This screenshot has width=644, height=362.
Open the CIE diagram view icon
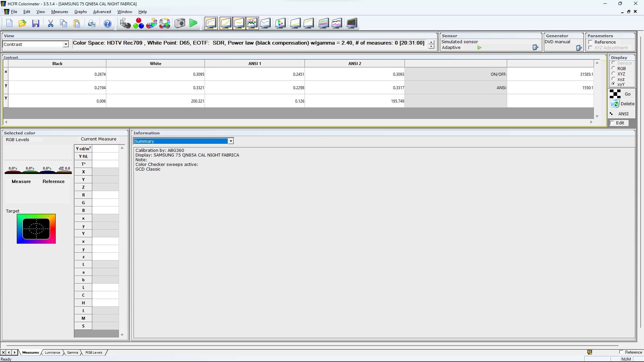(280, 23)
